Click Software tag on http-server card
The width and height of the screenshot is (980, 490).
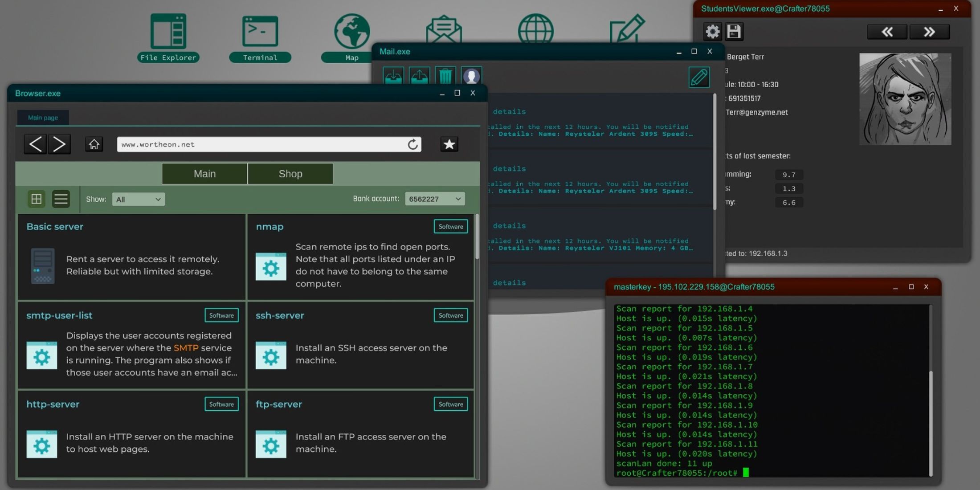tap(221, 404)
